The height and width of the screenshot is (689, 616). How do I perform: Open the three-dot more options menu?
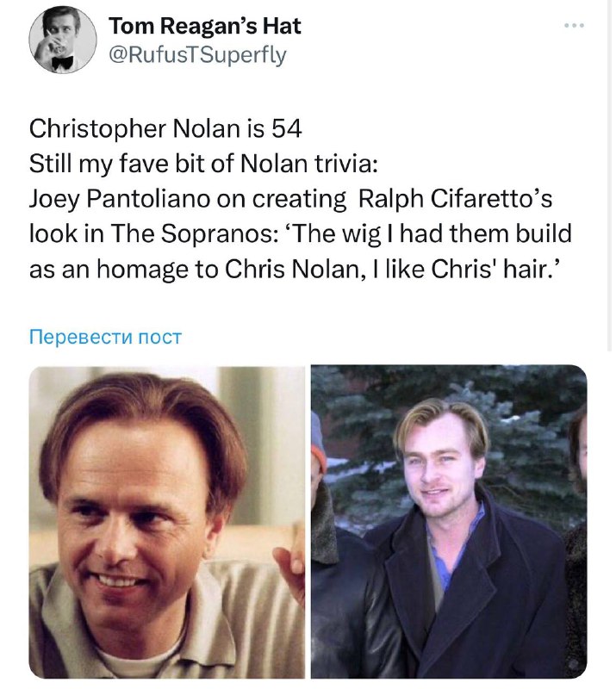[575, 26]
